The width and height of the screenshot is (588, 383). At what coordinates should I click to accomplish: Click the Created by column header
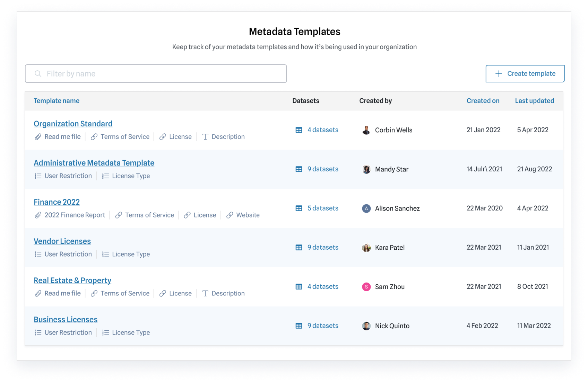[x=375, y=101]
